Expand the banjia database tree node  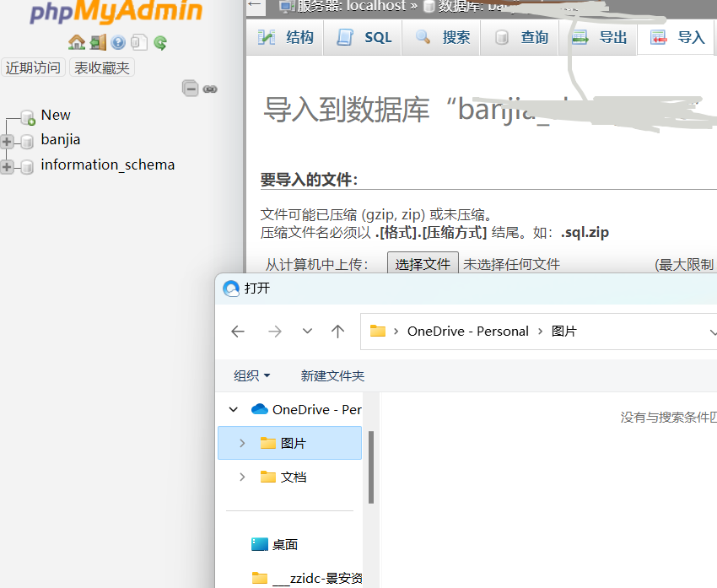coord(8,141)
